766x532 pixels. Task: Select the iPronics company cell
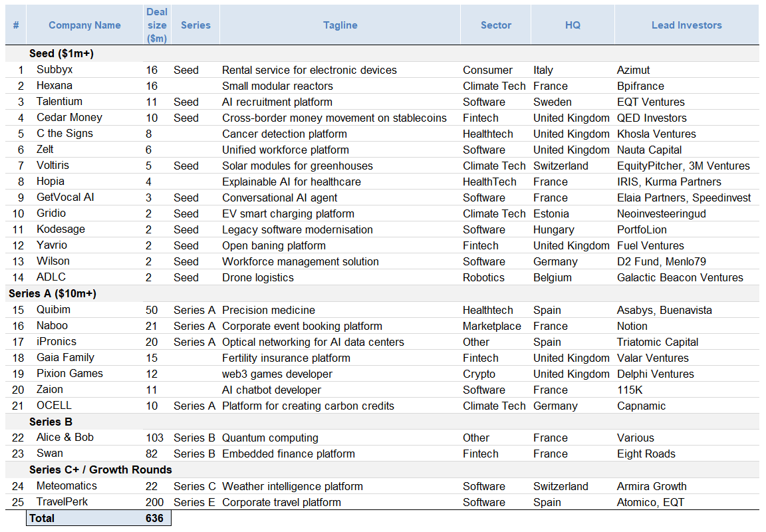click(57, 342)
